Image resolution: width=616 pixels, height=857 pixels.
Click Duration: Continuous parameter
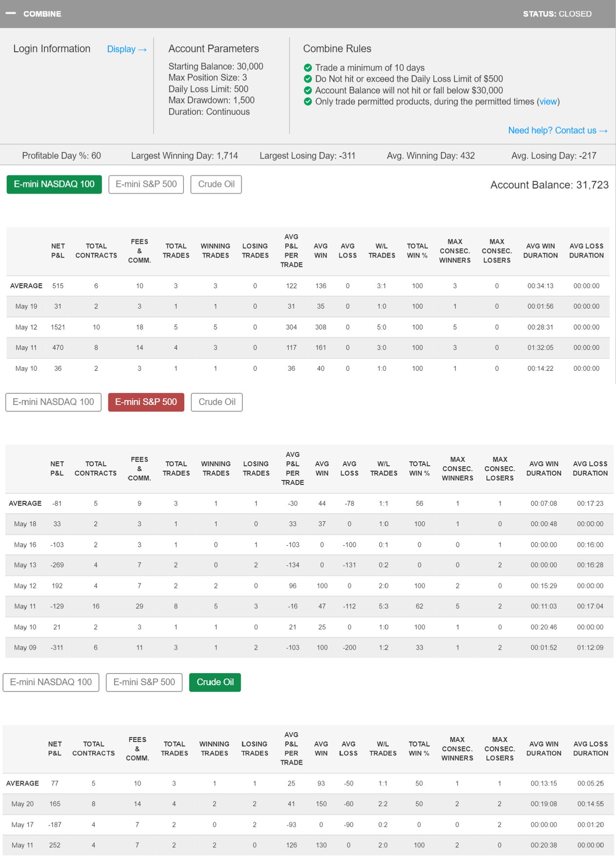[209, 112]
